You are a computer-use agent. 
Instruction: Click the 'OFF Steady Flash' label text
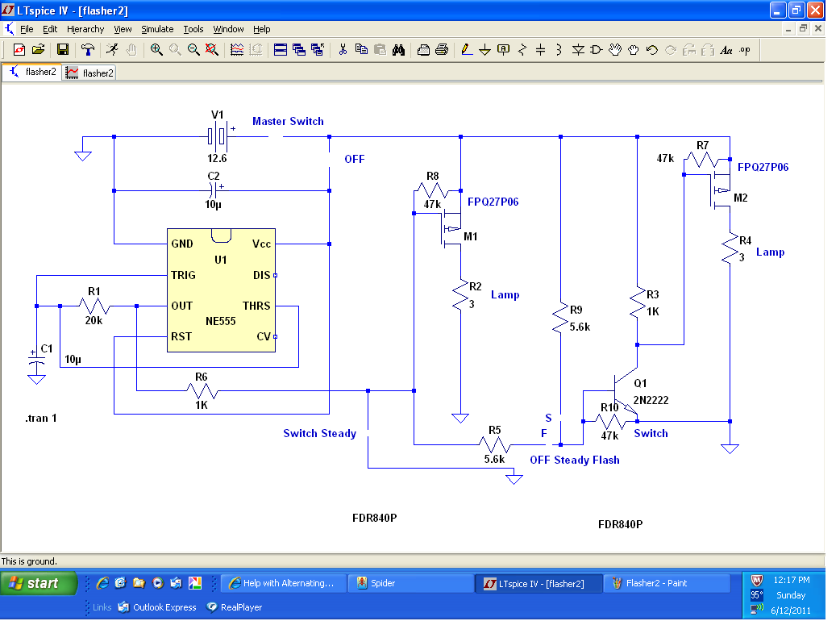(575, 461)
